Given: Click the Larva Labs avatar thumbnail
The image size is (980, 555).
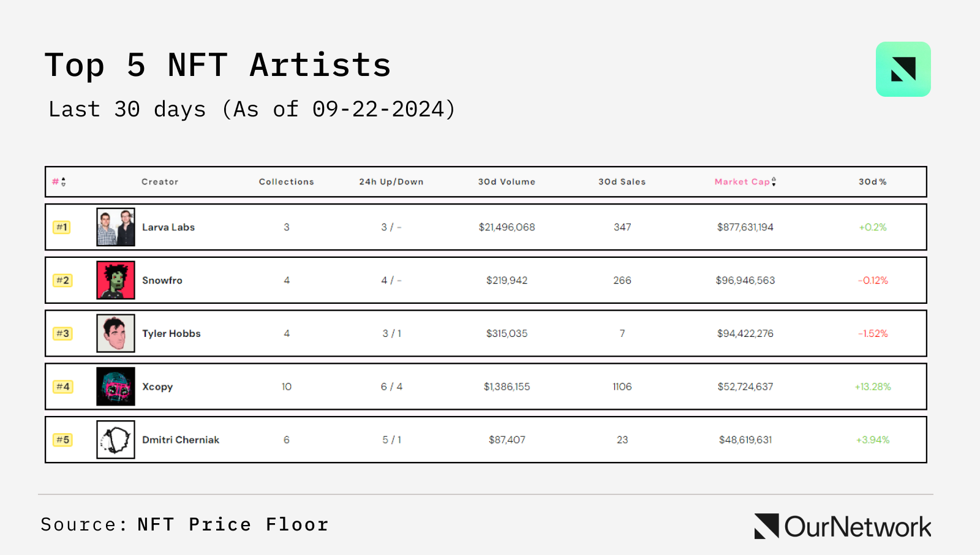Looking at the screenshot, I should pyautogui.click(x=116, y=227).
